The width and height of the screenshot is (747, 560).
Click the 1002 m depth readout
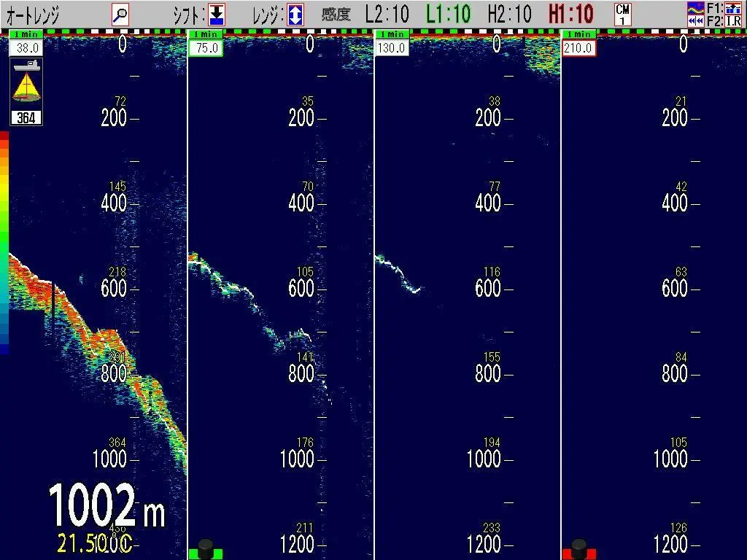[107, 505]
